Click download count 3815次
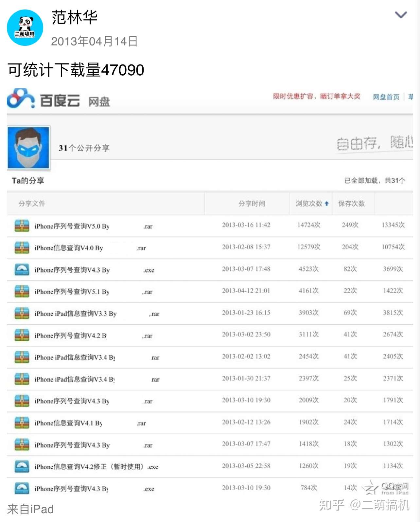 (x=393, y=313)
